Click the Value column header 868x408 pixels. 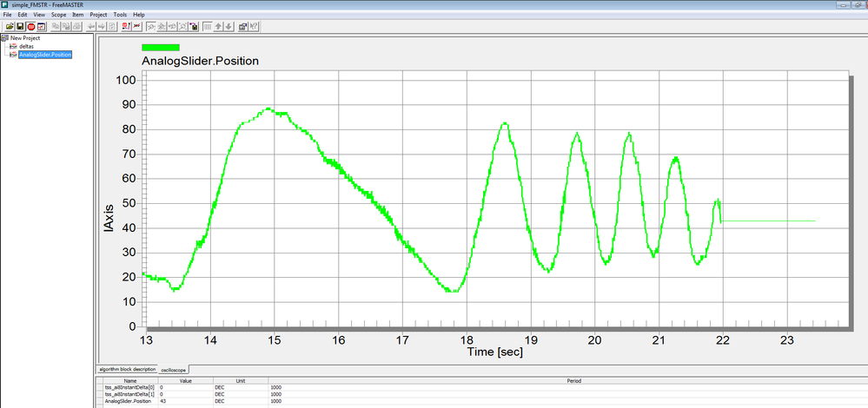[x=185, y=381]
